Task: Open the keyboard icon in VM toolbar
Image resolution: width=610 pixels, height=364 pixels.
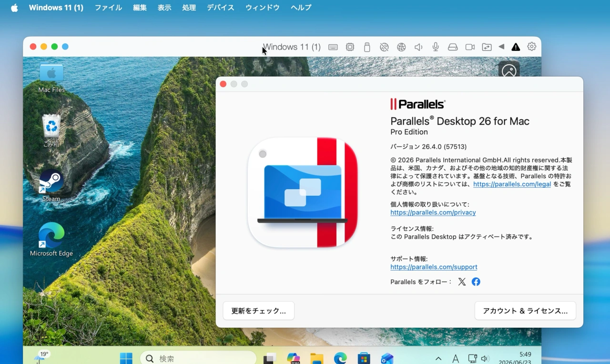Action: (333, 47)
